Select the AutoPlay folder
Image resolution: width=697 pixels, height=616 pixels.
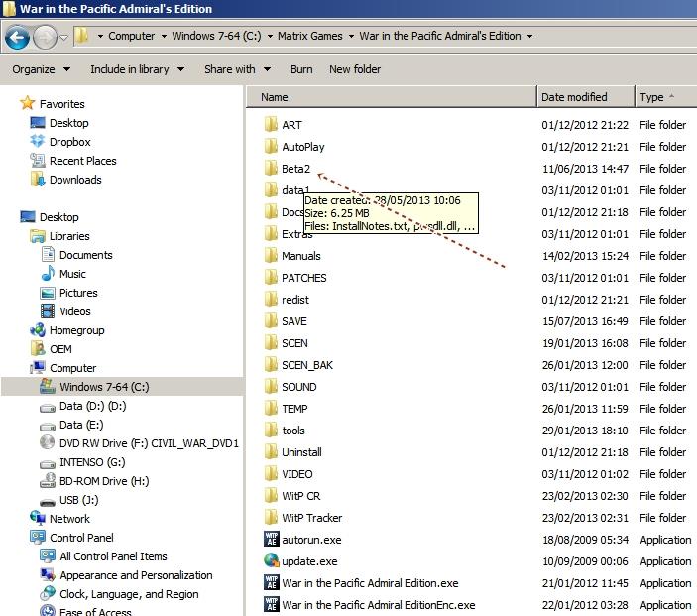294,147
